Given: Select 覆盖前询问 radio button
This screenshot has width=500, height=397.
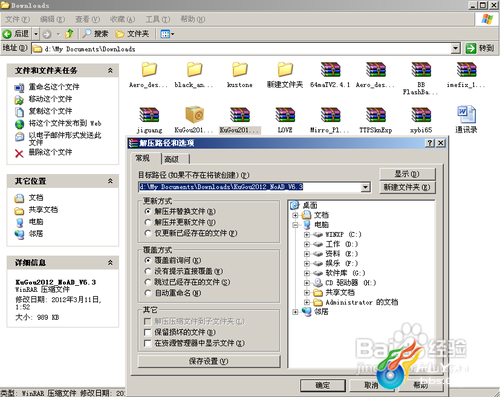Looking at the screenshot, I should pos(148,260).
